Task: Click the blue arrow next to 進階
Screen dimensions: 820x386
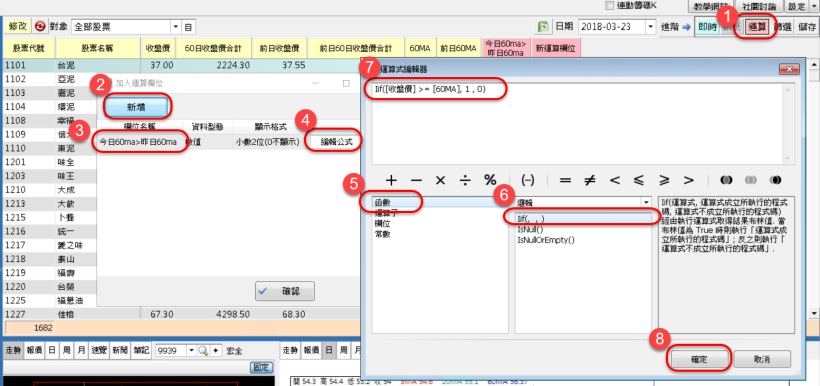Action: [x=686, y=27]
